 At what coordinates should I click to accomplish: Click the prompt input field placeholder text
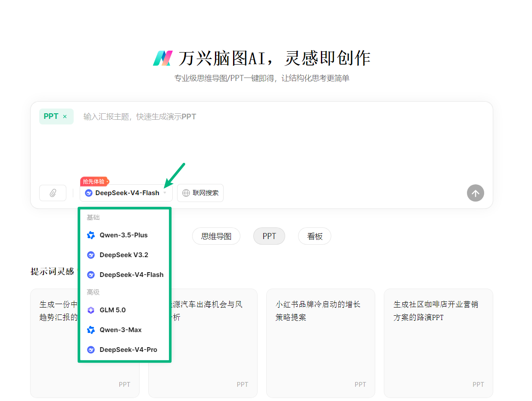click(x=140, y=117)
